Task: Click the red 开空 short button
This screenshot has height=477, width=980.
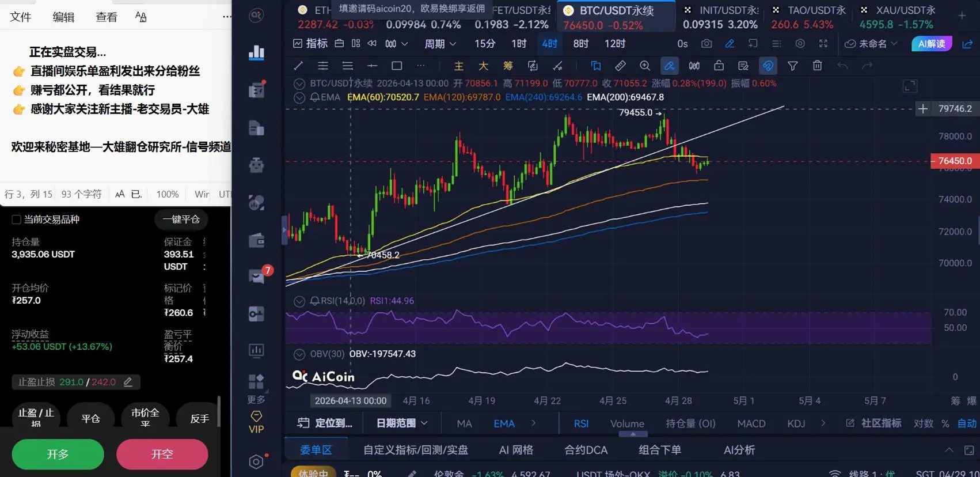Action: pos(162,455)
